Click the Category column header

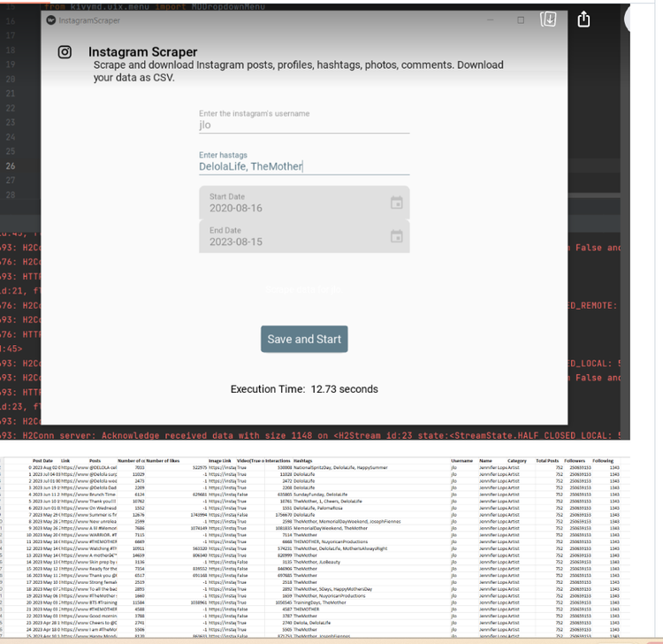516,461
